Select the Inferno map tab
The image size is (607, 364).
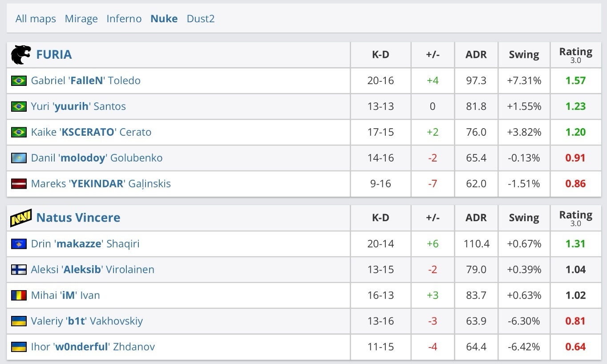pos(124,19)
